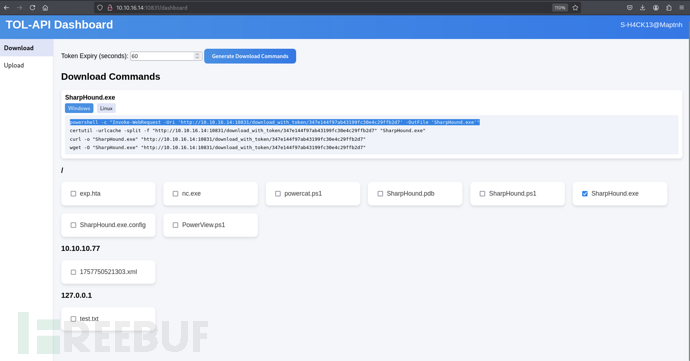Click the powercat.ps1 file name
690x361 pixels.
tap(303, 194)
